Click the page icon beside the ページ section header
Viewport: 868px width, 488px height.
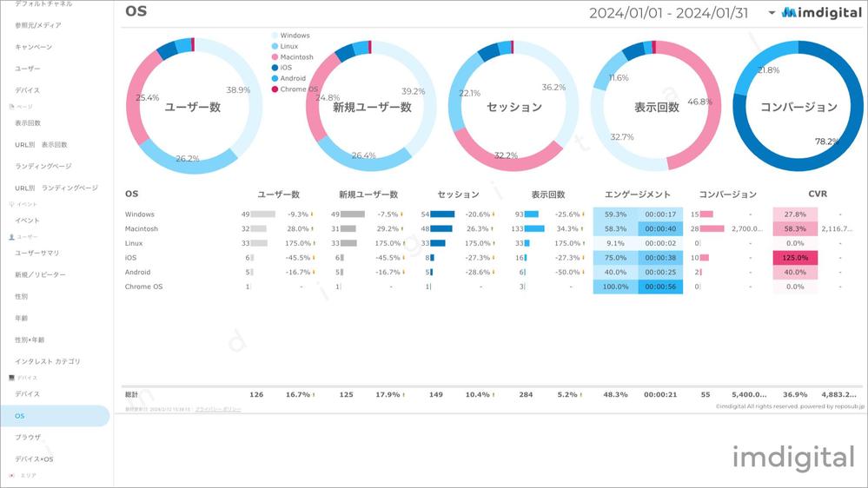tap(11, 107)
